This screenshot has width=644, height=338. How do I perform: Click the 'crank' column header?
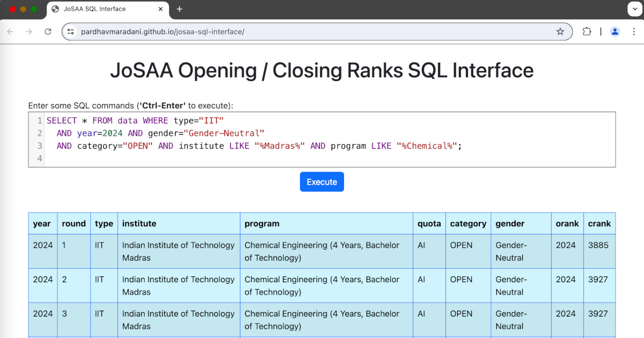(599, 224)
